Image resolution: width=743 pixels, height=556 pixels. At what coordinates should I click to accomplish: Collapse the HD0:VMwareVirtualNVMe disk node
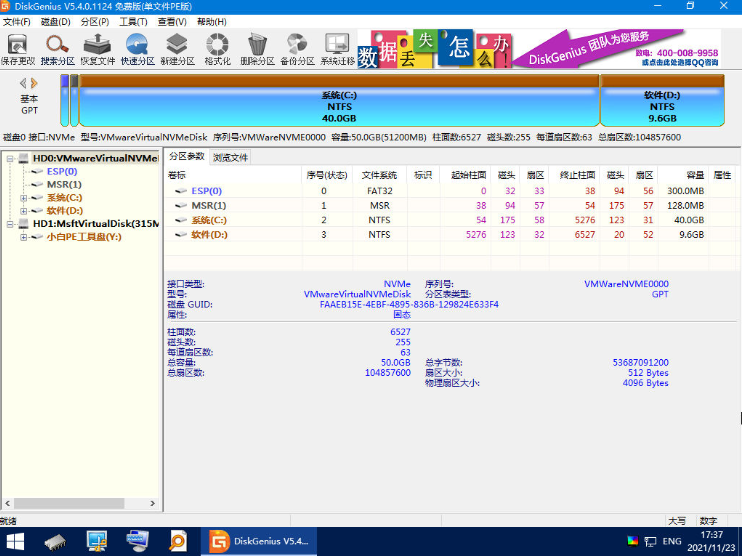(x=10, y=158)
